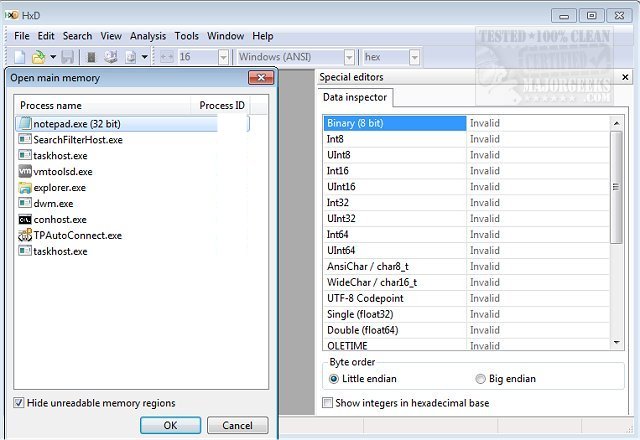The width and height of the screenshot is (640, 440).
Task: Select the AnsiChar / char8_t row
Action: pyautogui.click(x=466, y=266)
